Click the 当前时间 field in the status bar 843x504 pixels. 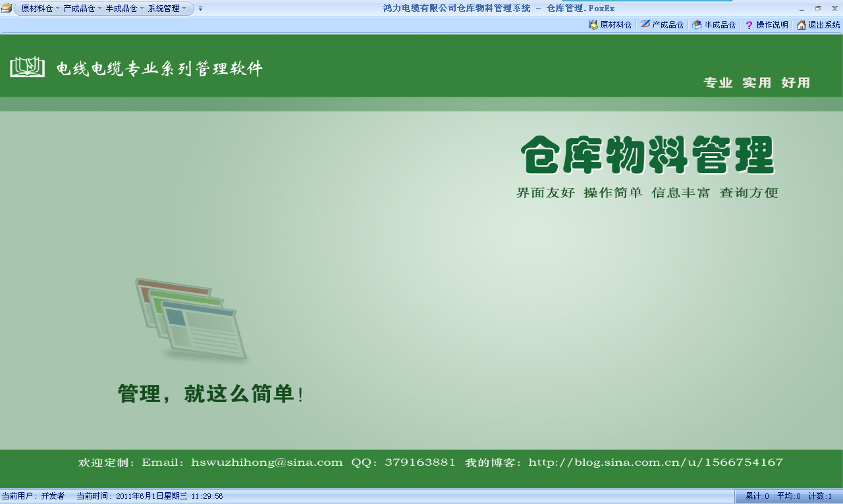(x=150, y=496)
